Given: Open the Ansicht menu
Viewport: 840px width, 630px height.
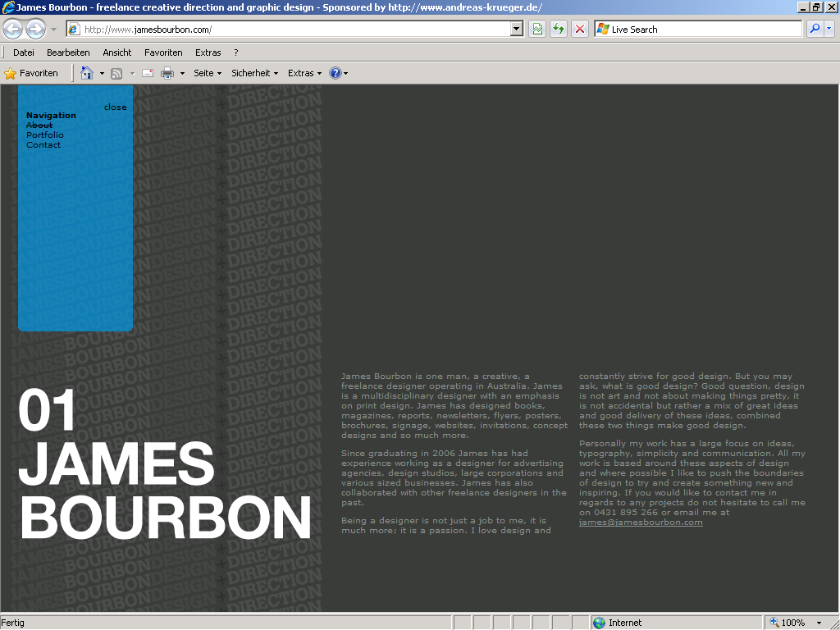Looking at the screenshot, I should click(x=116, y=52).
